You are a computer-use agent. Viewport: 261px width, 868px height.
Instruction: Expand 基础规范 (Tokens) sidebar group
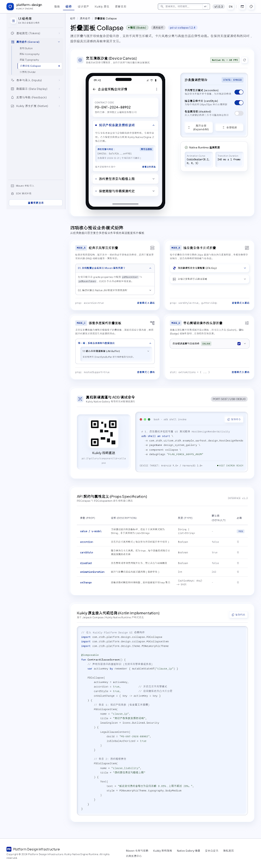coord(36,33)
